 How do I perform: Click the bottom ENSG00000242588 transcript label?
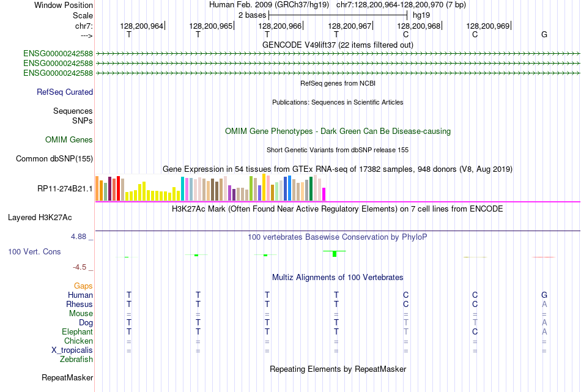[58, 73]
